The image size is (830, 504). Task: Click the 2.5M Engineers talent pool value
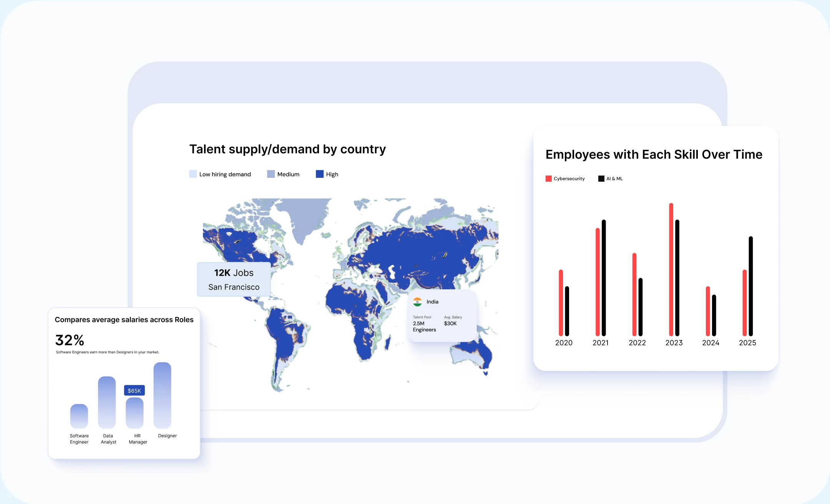click(x=424, y=327)
